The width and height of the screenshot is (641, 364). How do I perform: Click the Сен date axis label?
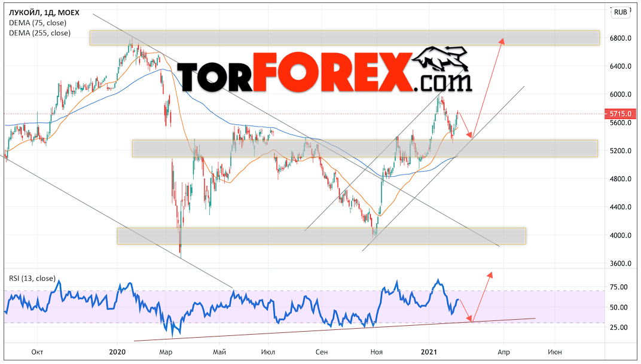322,351
